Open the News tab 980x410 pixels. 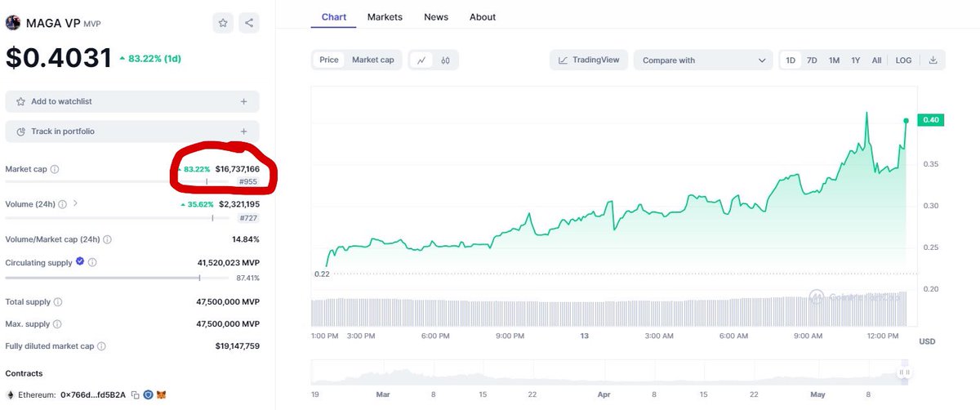436,16
